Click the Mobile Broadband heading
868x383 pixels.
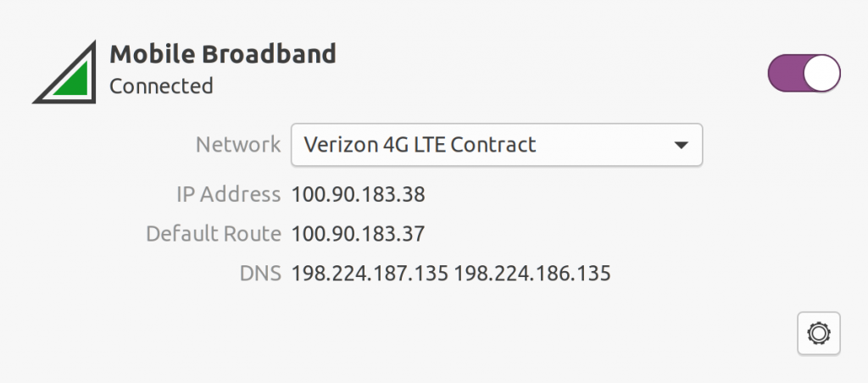223,54
